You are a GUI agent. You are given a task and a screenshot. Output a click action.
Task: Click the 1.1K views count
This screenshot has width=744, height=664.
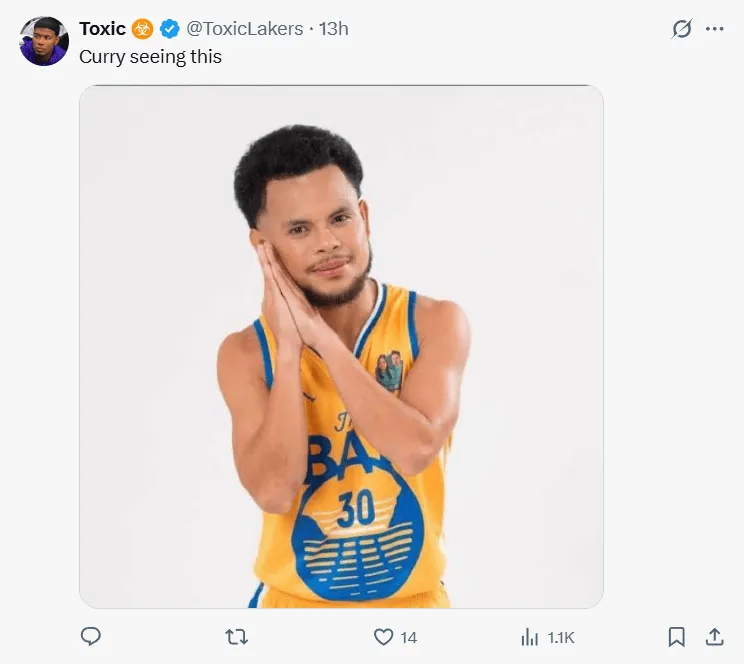(x=561, y=637)
